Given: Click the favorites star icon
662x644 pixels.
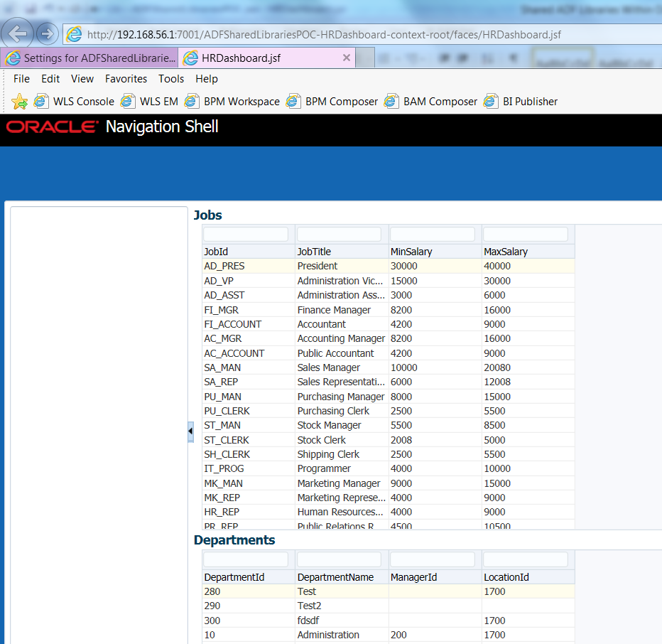Looking at the screenshot, I should (21, 101).
